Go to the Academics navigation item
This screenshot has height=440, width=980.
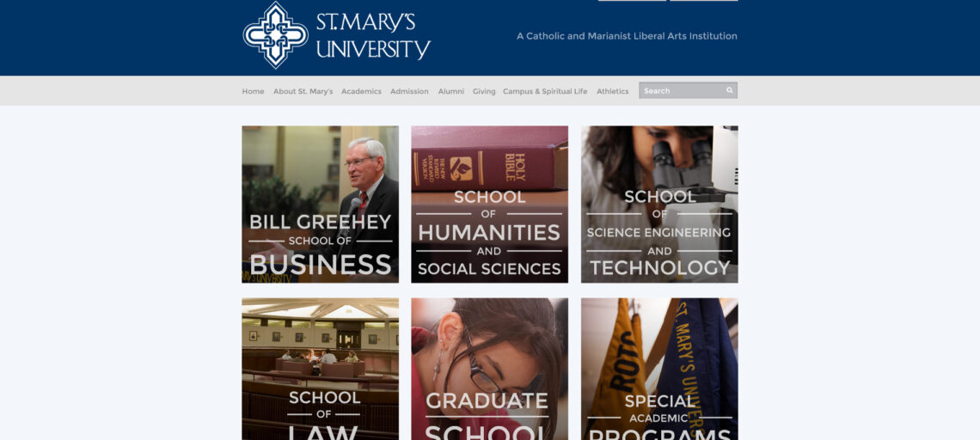click(x=361, y=91)
